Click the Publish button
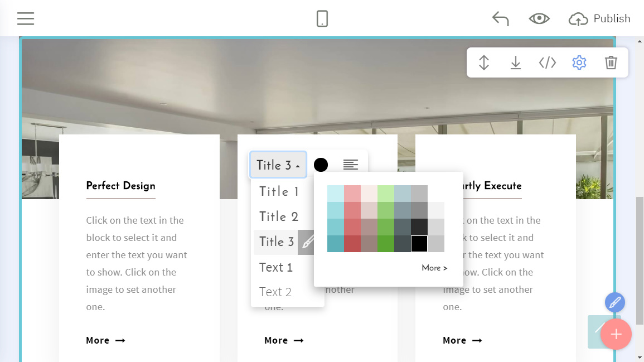644x362 pixels. click(x=599, y=18)
